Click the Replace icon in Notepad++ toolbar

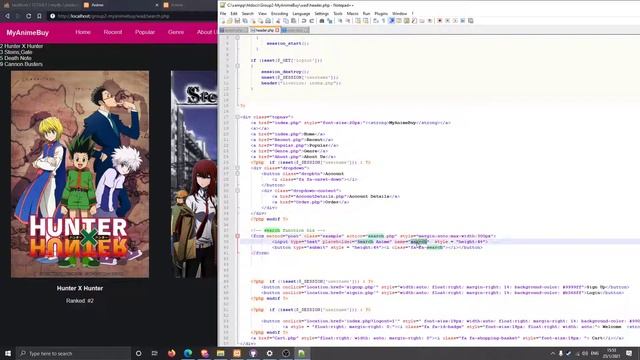click(x=330, y=21)
